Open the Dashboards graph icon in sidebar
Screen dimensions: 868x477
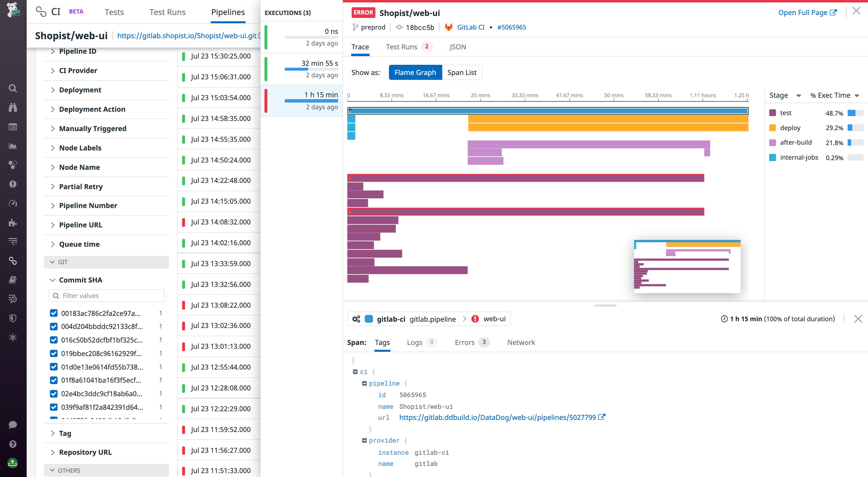tap(12, 146)
